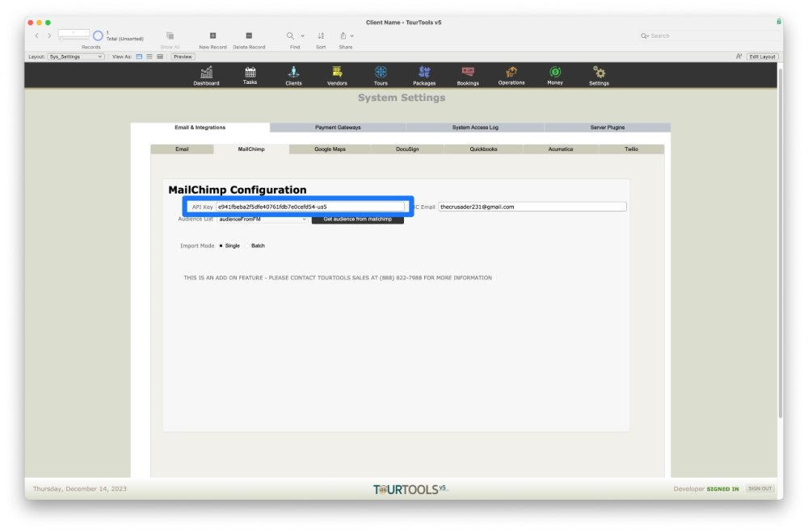Switch to Server Plugins tab

click(607, 128)
